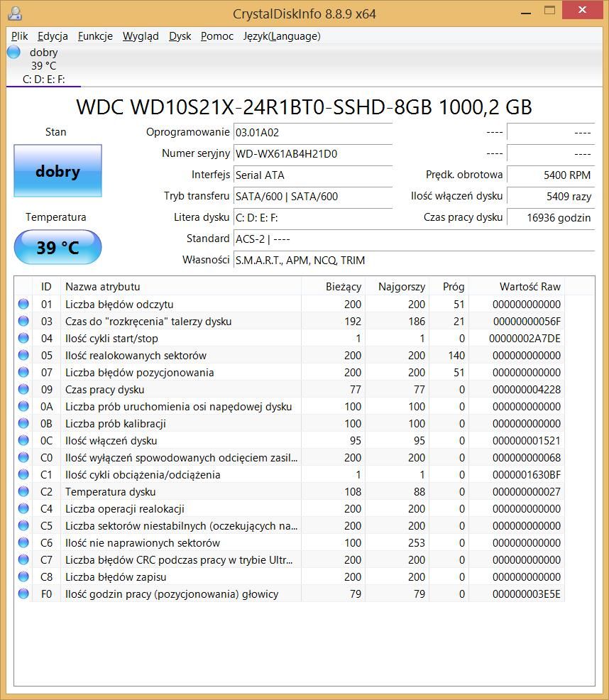This screenshot has height=700, width=609.
Task: Click the Najgorszy column header
Action: (397, 287)
